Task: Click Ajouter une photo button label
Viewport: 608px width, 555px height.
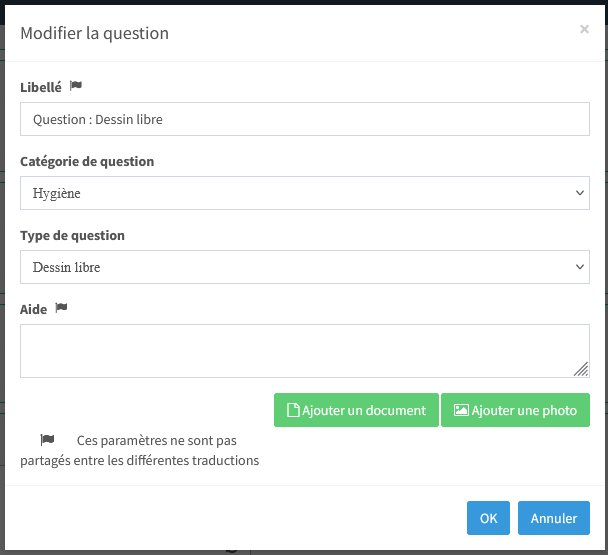Action: click(x=524, y=410)
